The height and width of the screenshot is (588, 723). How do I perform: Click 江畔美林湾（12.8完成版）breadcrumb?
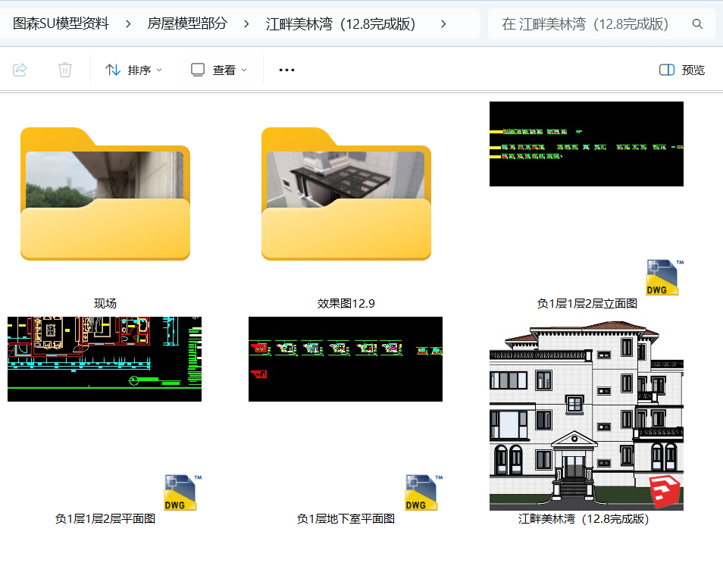[341, 23]
